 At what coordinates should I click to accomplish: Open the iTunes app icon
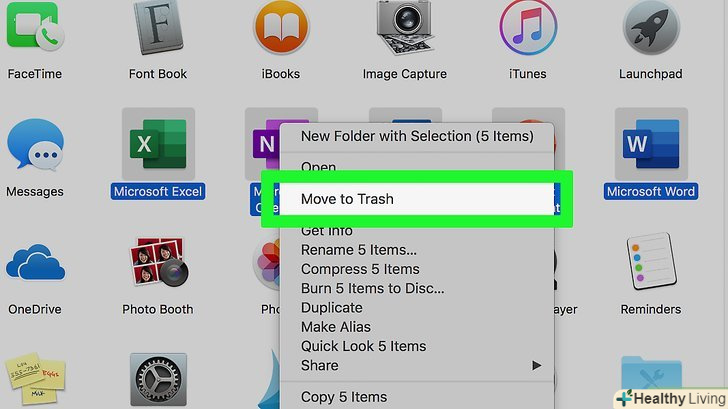(x=527, y=28)
